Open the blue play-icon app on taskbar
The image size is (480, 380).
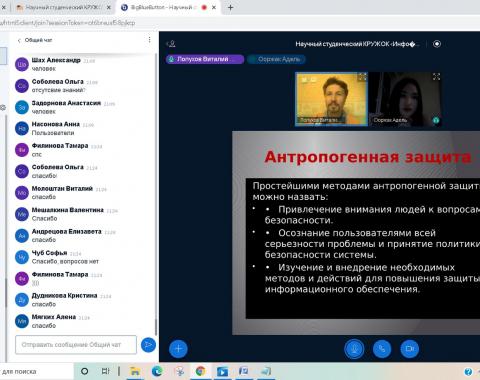(x=222, y=371)
